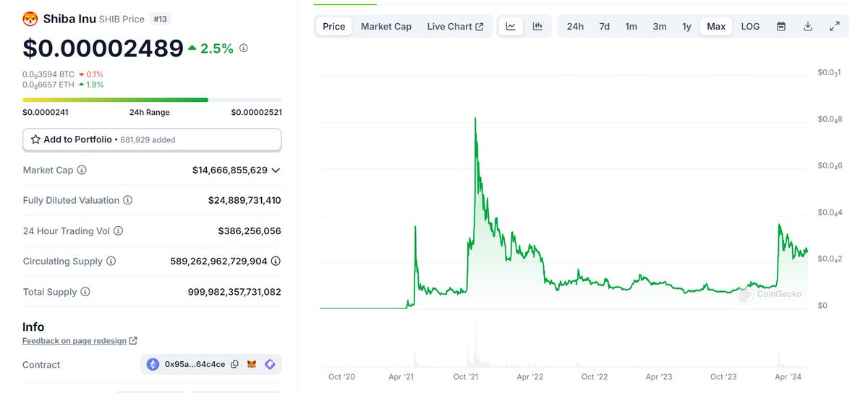Image resolution: width=868 pixels, height=393 pixels.
Task: Expand the Market Cap dropdown chevron
Action: (276, 170)
